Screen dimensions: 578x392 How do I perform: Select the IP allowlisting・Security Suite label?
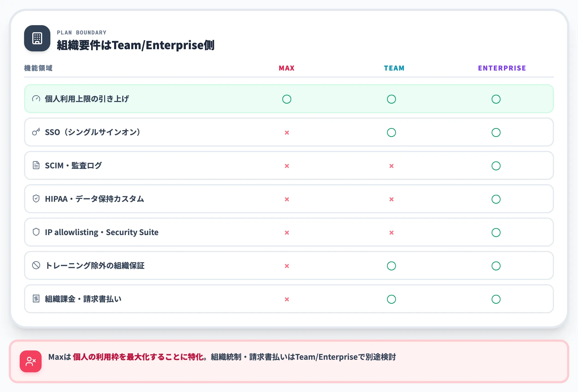pos(102,232)
